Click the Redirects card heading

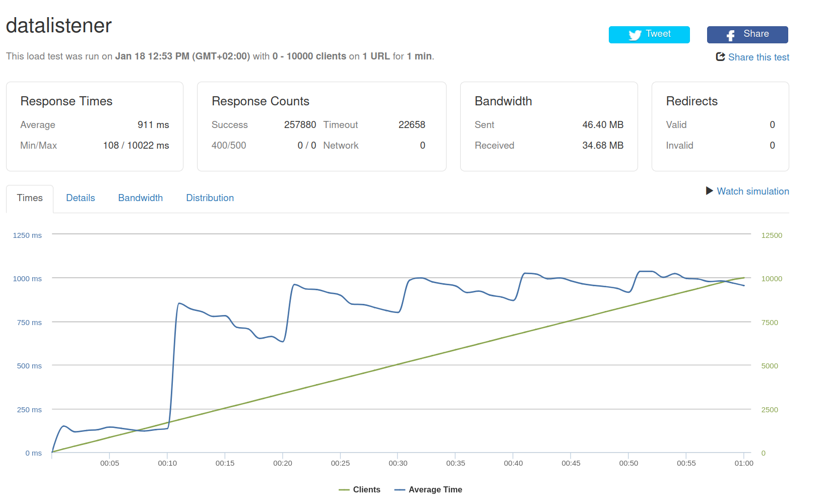(692, 101)
